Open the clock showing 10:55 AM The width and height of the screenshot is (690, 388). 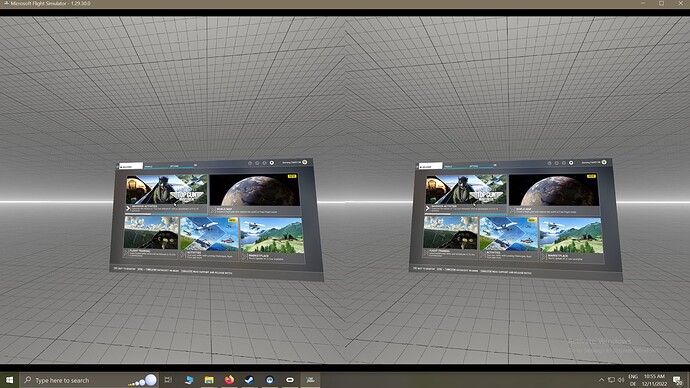point(654,380)
